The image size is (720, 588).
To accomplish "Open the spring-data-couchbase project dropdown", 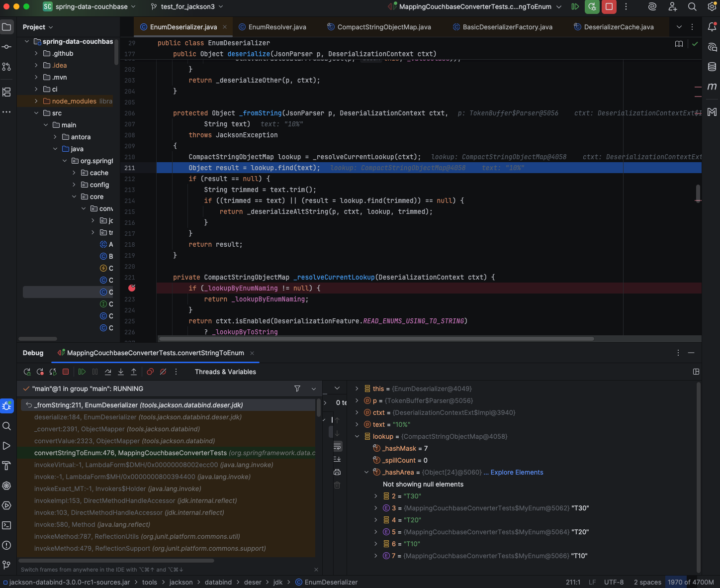I will coord(89,6).
